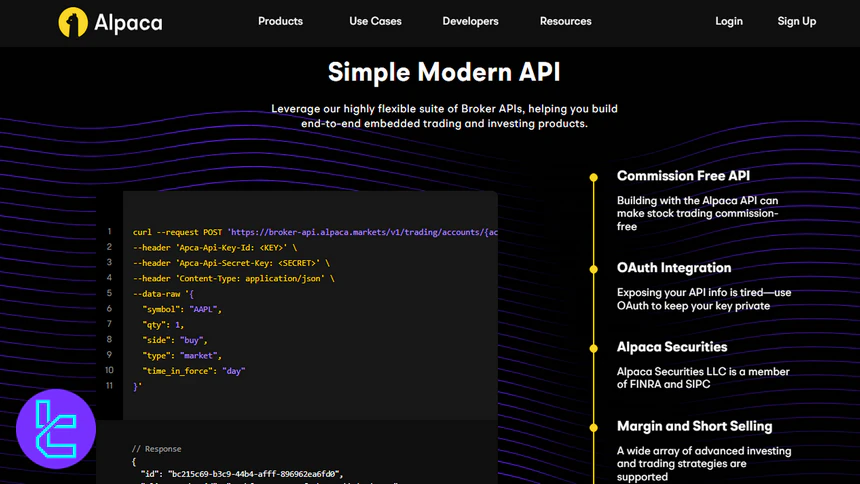
Task: Click the Sign Up button
Action: coord(796,21)
